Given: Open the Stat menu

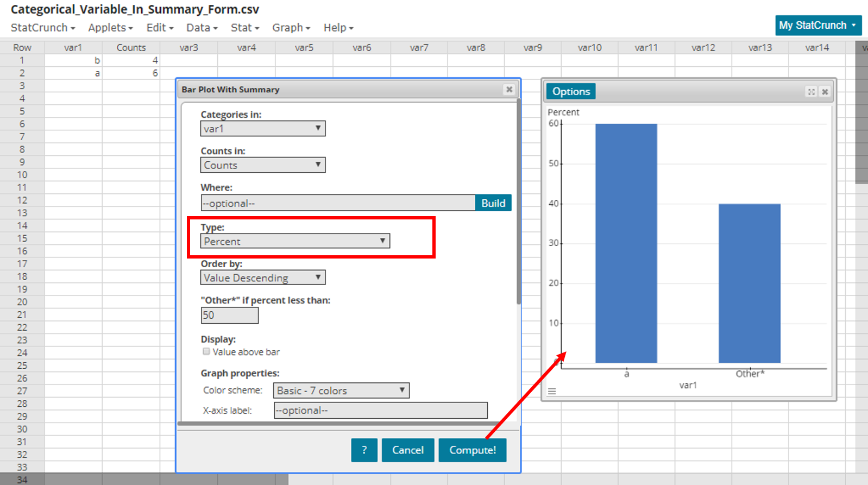Looking at the screenshot, I should click(x=245, y=28).
